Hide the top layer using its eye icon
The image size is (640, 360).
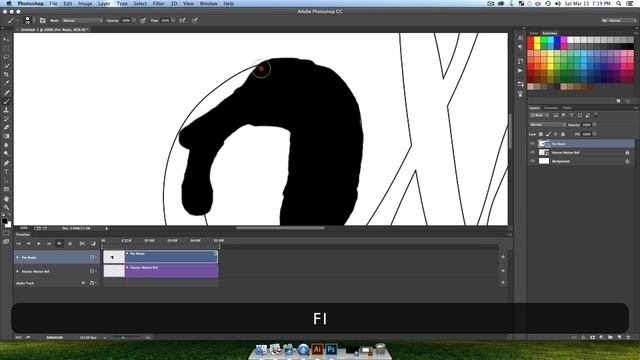tap(532, 144)
